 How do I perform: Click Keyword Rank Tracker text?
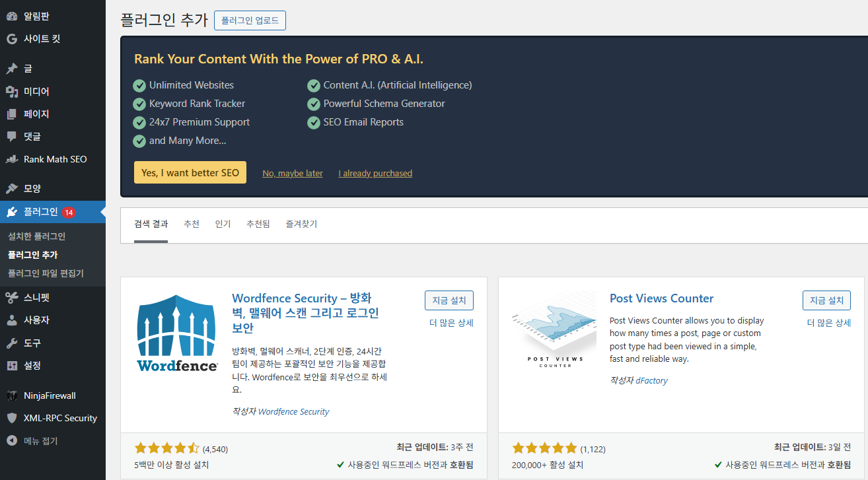(197, 104)
